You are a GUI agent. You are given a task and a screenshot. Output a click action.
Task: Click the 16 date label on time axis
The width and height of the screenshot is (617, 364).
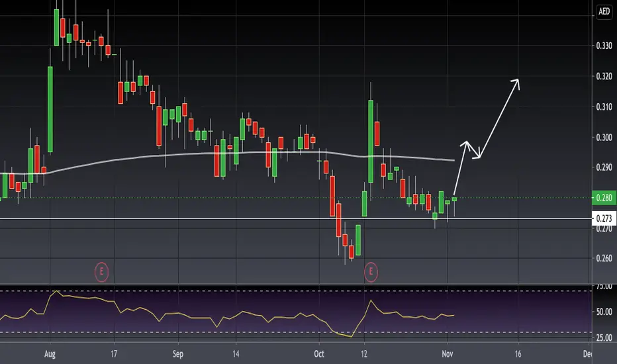[x=518, y=354]
